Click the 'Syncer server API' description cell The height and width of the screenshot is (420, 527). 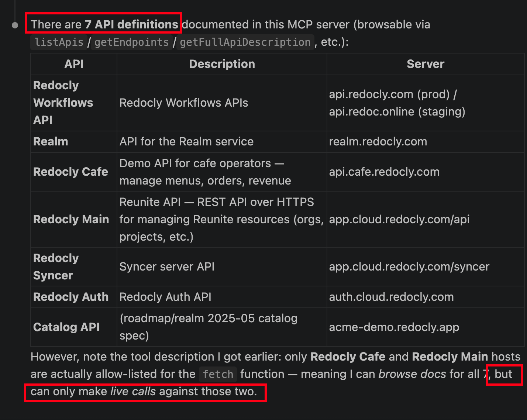[222, 267]
